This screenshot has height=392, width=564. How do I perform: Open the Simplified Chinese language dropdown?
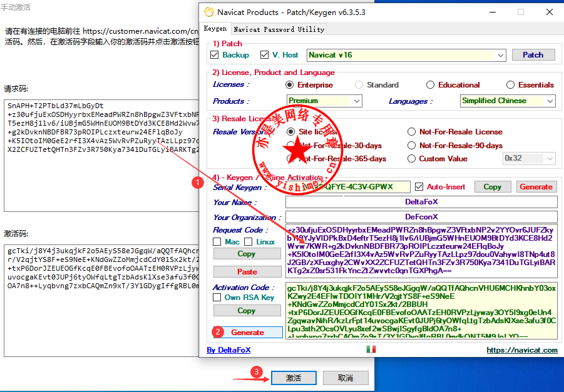point(508,101)
